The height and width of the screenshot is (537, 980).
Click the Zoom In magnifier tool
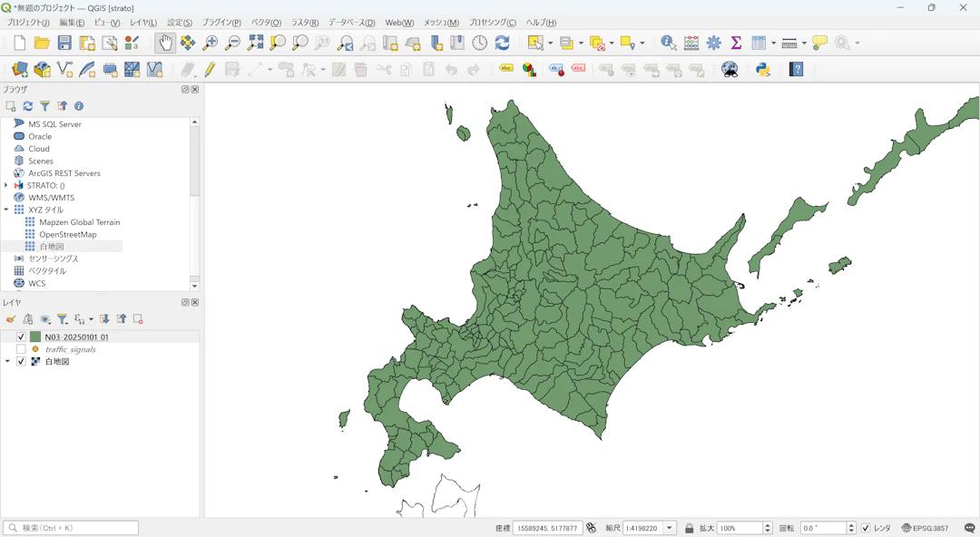pos(211,43)
